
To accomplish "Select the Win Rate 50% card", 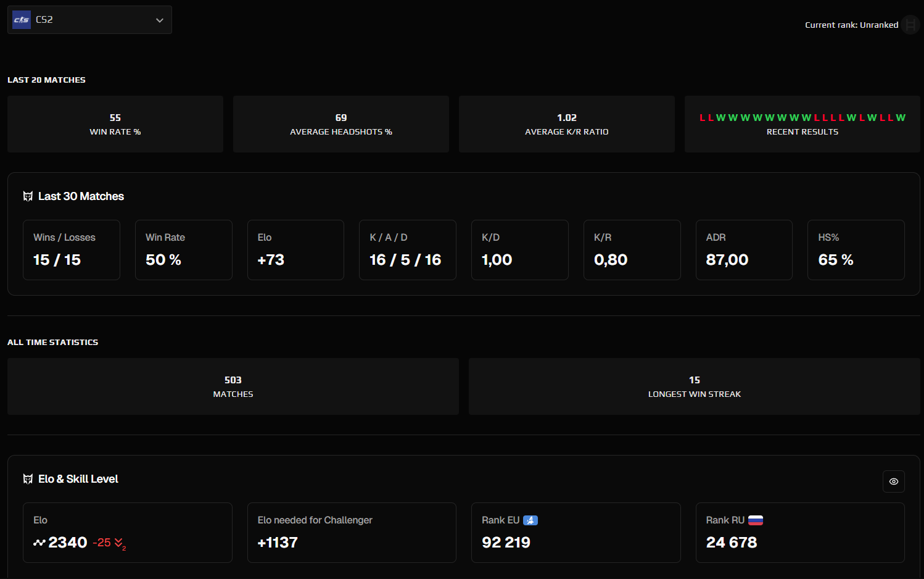I will pos(184,250).
